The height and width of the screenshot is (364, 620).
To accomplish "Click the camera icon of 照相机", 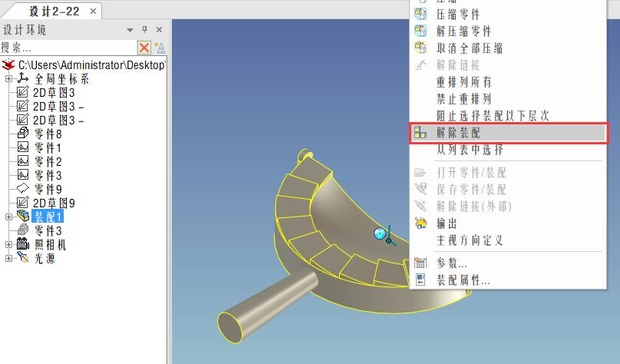I will tap(23, 244).
